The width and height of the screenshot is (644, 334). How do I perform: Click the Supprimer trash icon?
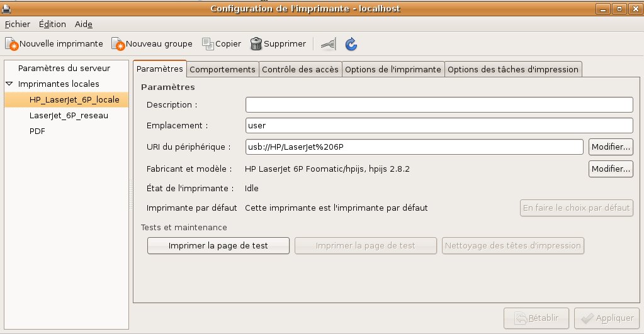click(256, 44)
